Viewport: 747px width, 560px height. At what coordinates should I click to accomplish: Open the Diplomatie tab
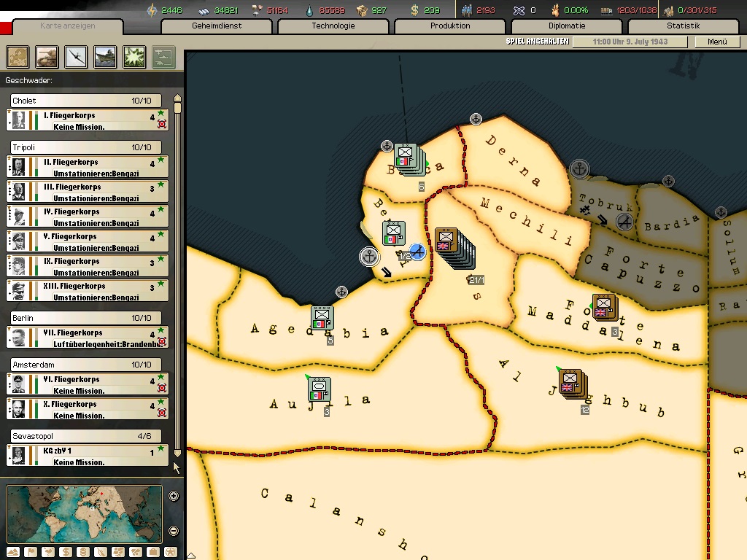[x=567, y=26]
